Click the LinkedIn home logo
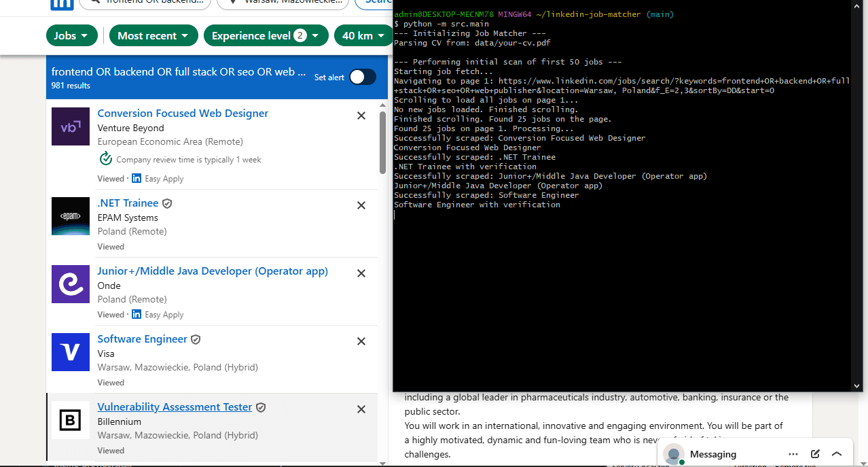 (x=62, y=3)
